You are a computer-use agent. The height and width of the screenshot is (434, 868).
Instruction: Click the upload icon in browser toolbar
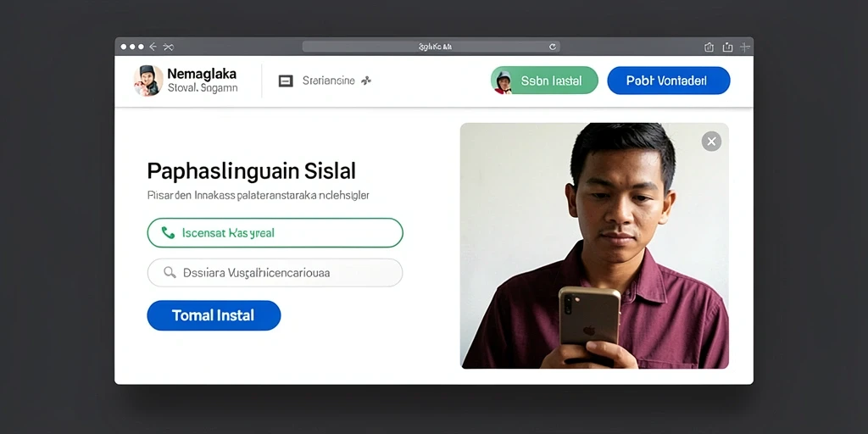728,47
